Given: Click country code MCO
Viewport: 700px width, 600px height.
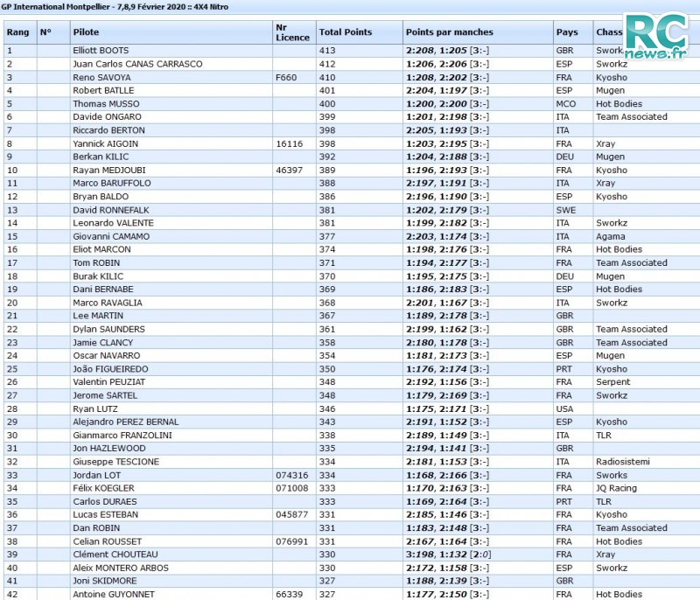Looking at the screenshot, I should click(x=566, y=103).
